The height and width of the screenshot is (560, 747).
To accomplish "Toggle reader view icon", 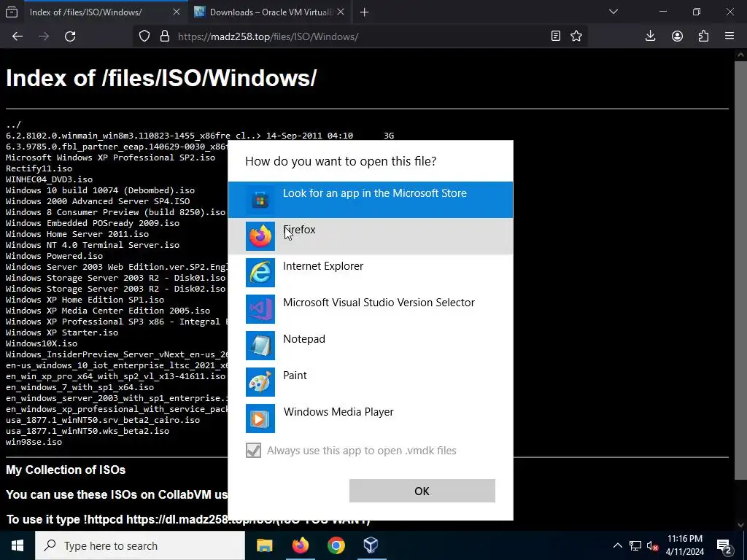I will point(555,36).
